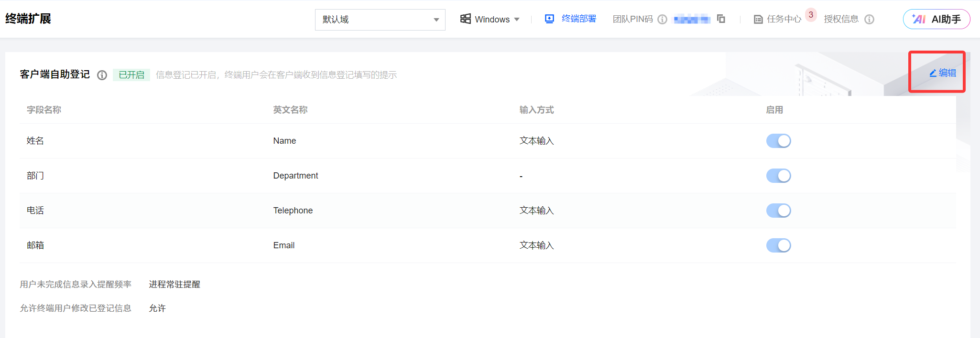Turn off the 部门 field switch
980x338 pixels.
pyautogui.click(x=778, y=176)
